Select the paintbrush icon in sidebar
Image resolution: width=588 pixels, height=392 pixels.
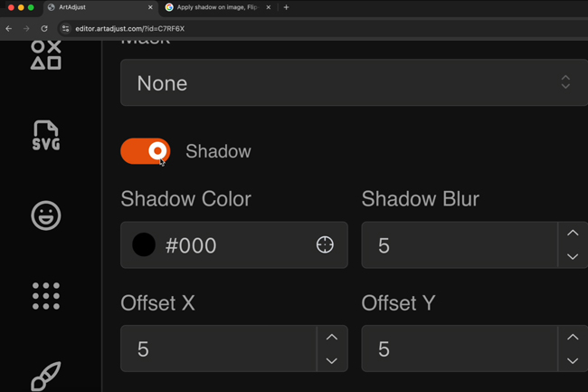(46, 377)
